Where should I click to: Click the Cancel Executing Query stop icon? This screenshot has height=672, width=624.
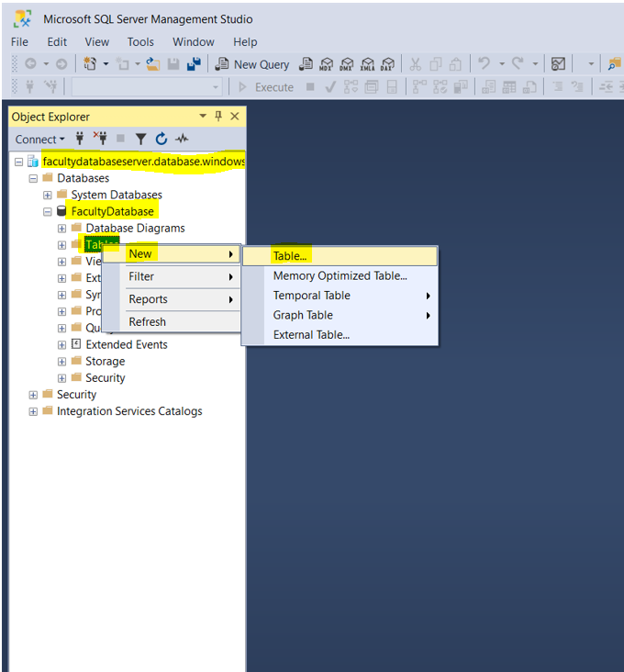(x=310, y=87)
